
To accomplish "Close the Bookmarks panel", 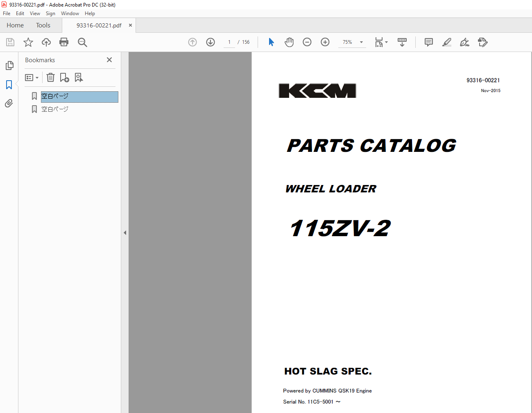I will (109, 60).
